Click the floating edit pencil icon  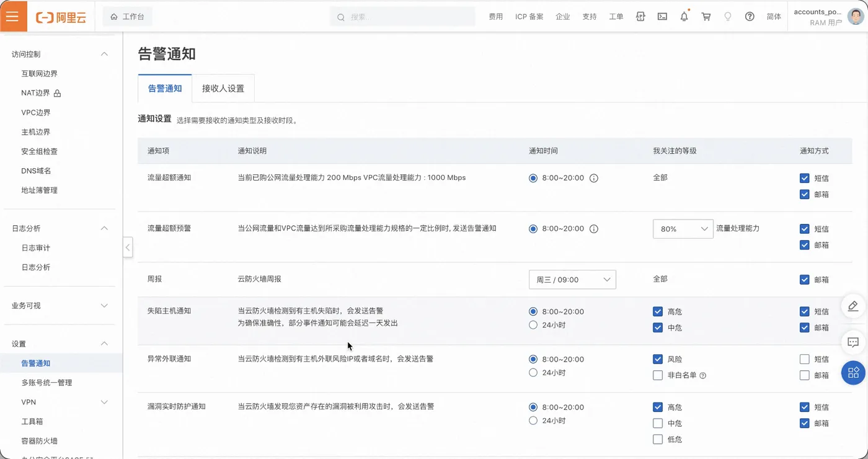853,306
